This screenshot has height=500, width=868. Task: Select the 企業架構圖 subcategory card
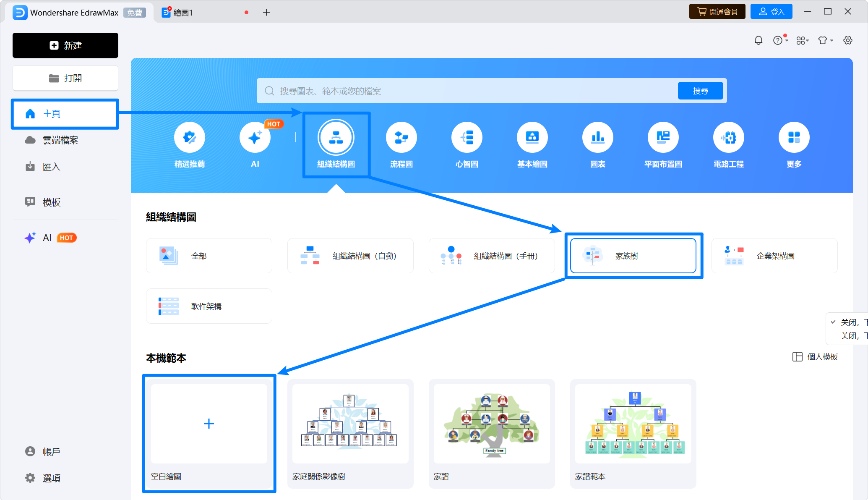tap(774, 256)
